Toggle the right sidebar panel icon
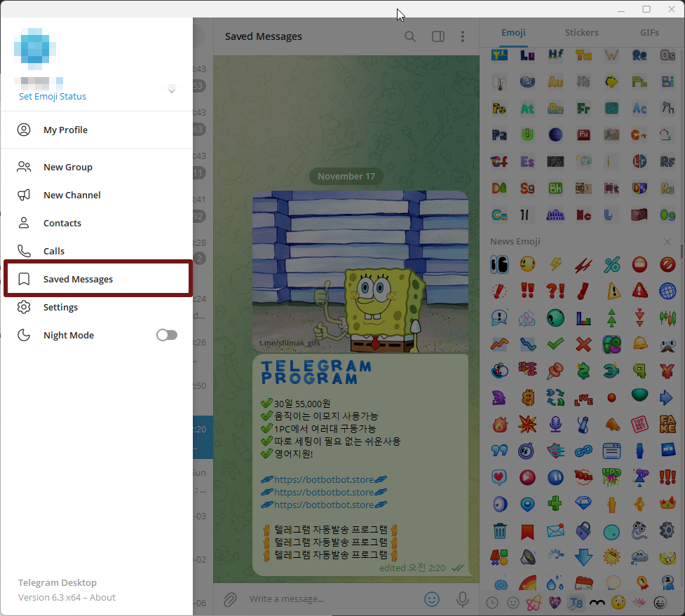The height and width of the screenshot is (616, 685). [x=438, y=36]
